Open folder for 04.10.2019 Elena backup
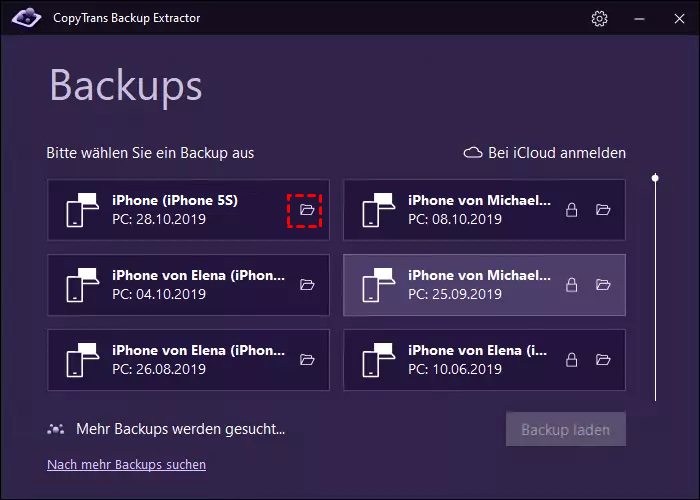The image size is (700, 500). coord(307,285)
